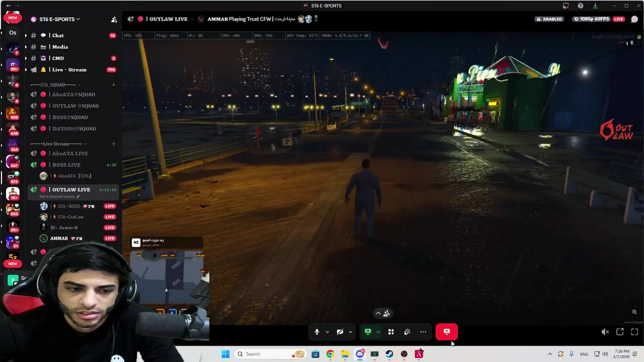Toggle the camera on
This screenshot has height=362, width=644.
(x=340, y=332)
